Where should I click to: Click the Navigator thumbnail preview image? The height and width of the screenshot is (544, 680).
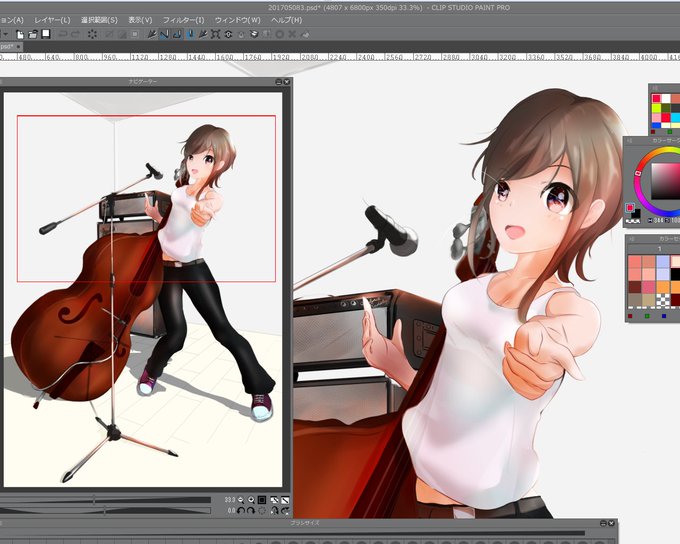click(x=143, y=289)
